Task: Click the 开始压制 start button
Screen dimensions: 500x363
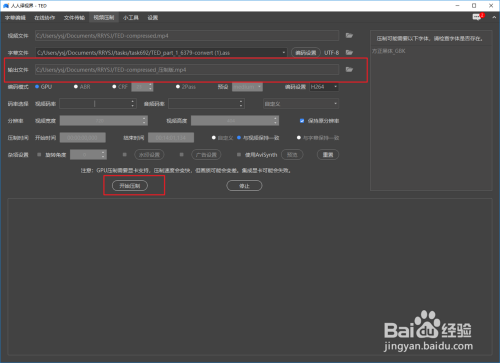Action: (x=130, y=186)
